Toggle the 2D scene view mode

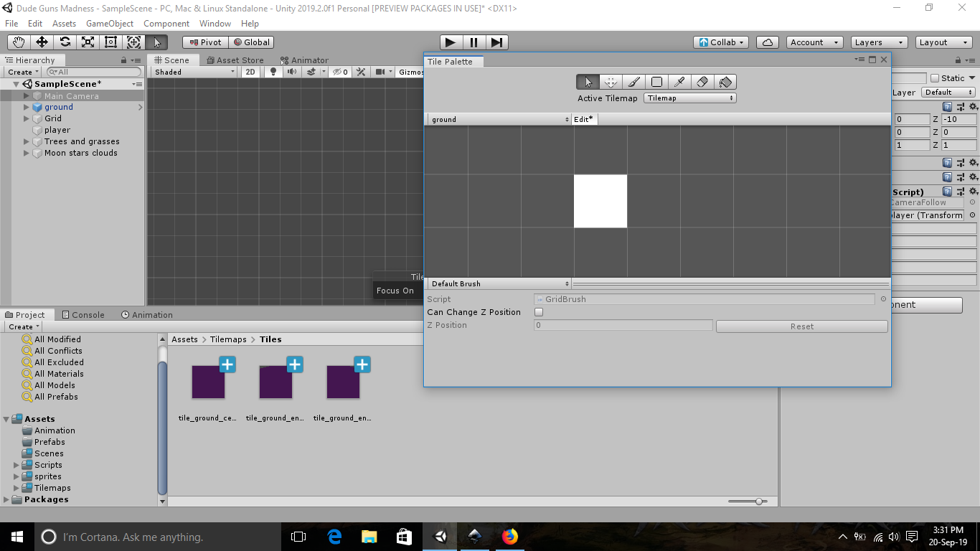[250, 72]
